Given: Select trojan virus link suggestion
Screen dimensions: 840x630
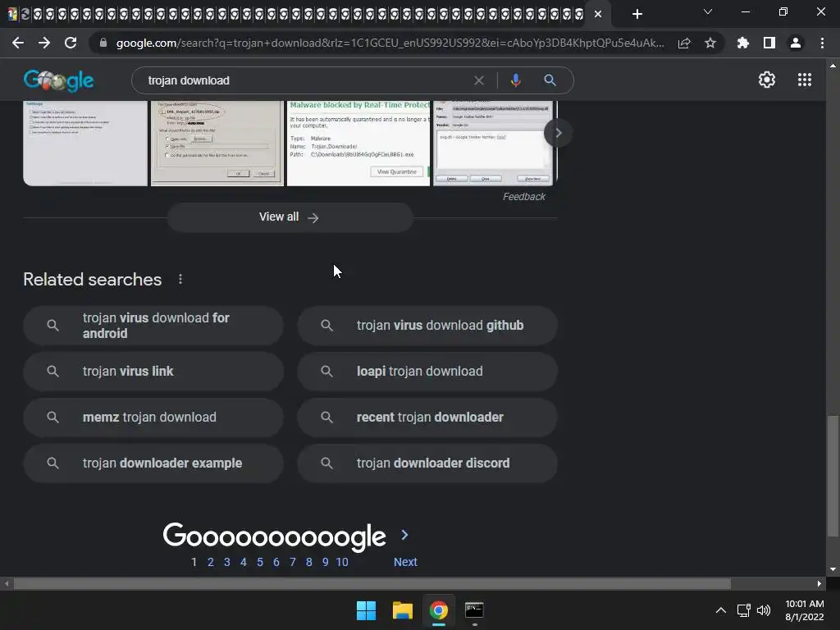Looking at the screenshot, I should pyautogui.click(x=153, y=372).
